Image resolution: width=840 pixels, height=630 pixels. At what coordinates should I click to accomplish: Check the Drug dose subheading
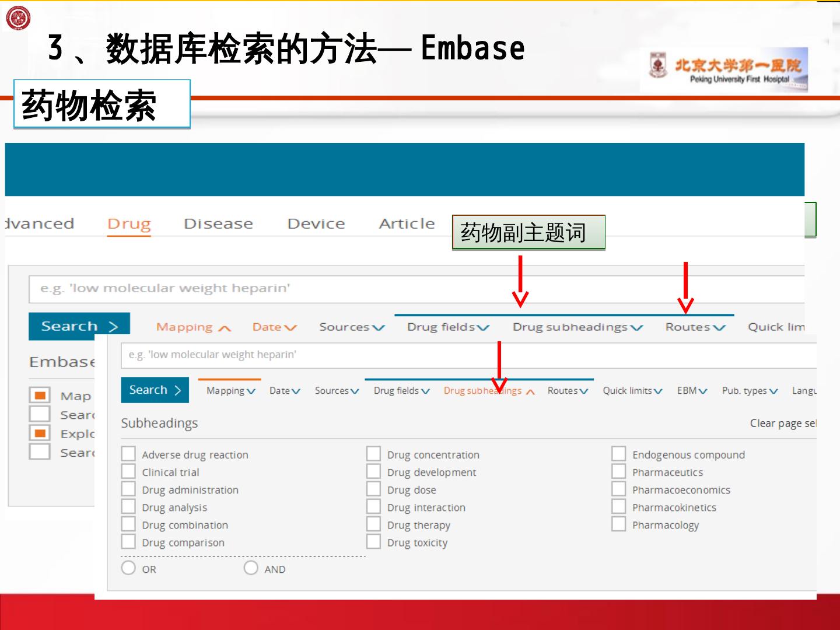pos(373,489)
